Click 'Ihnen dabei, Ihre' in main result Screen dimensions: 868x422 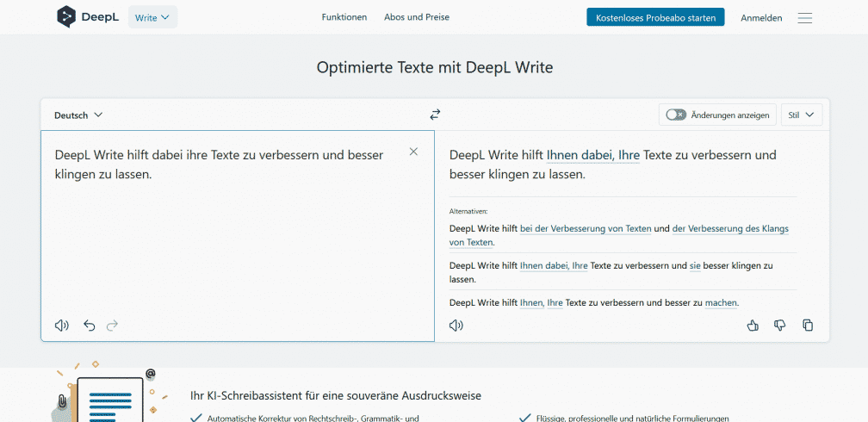pos(593,155)
